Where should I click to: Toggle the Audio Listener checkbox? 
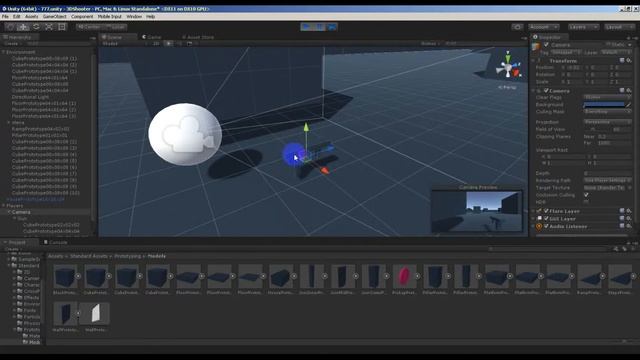point(546,226)
